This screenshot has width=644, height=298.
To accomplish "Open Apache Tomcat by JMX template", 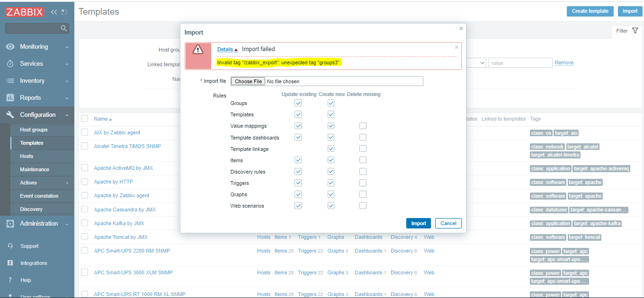I will tap(121, 237).
